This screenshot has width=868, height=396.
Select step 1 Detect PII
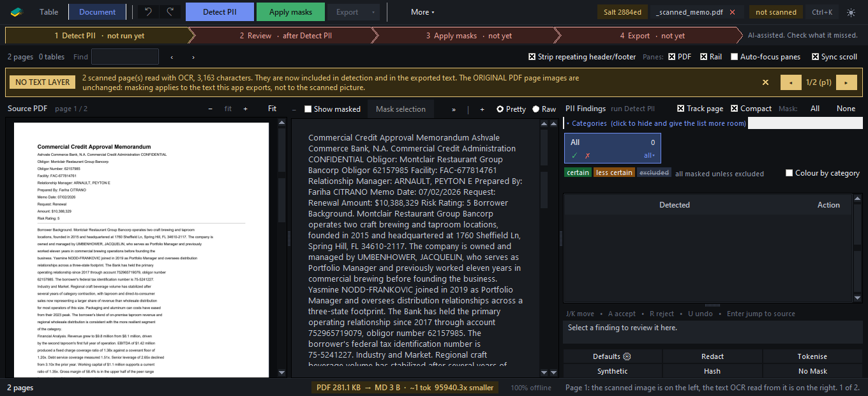(99, 36)
